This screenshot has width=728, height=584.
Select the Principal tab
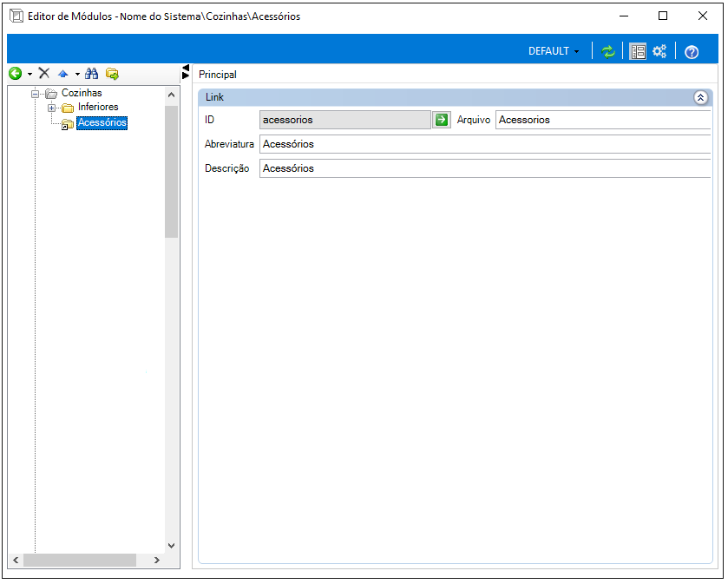click(x=218, y=75)
